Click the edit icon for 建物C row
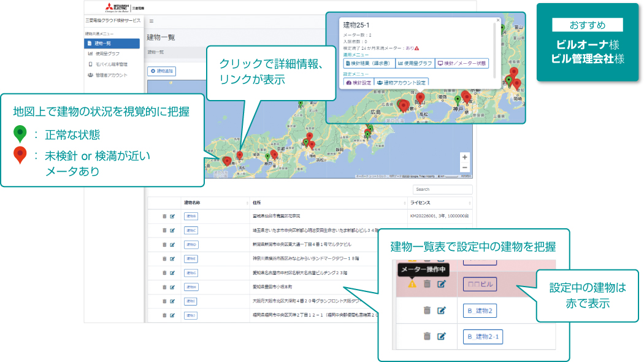This screenshot has height=362, width=644. [x=172, y=230]
